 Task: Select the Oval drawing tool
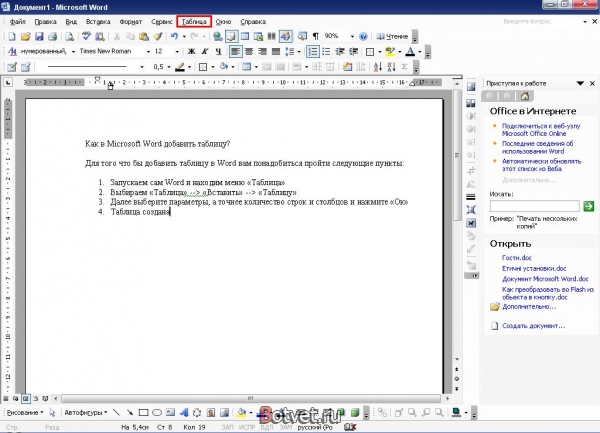click(157, 412)
